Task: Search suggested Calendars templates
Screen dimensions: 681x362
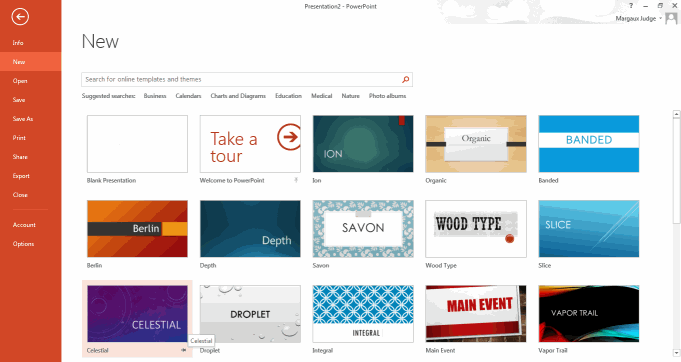Action: click(x=188, y=96)
